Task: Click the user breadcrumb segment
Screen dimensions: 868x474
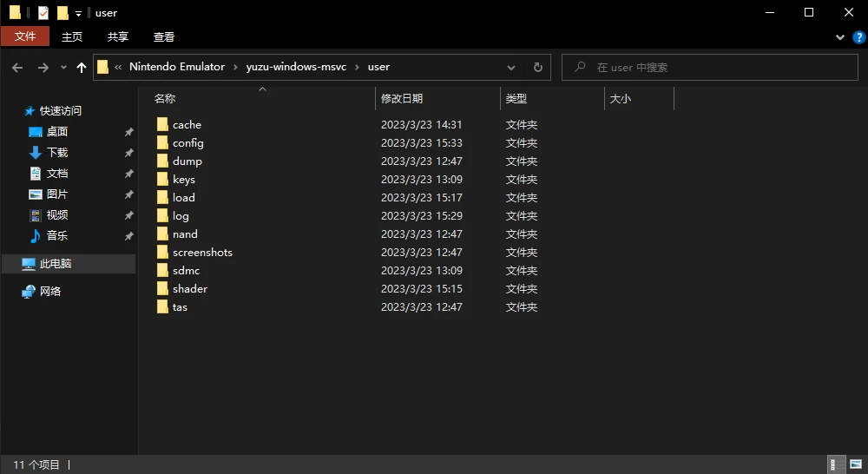Action: point(378,67)
